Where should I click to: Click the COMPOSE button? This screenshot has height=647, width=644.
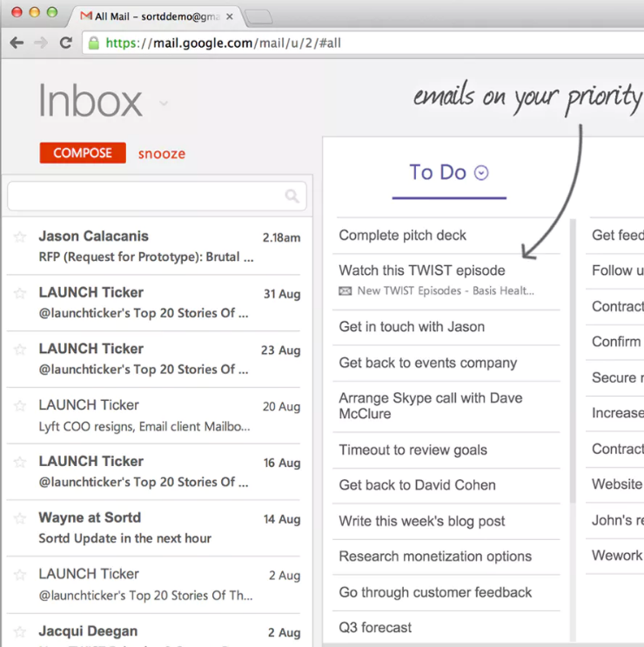coord(83,153)
